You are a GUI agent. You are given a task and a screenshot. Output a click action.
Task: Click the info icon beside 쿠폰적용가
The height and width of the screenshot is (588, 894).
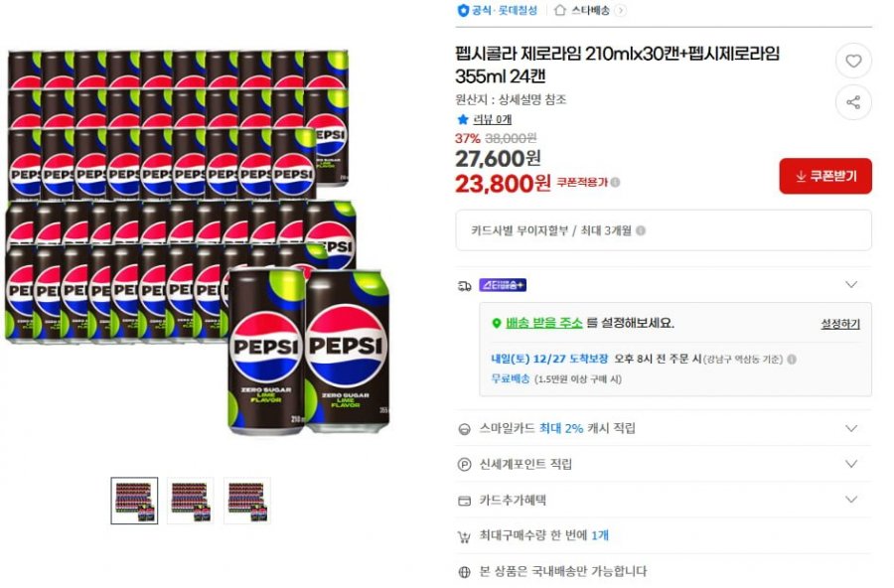pos(616,182)
